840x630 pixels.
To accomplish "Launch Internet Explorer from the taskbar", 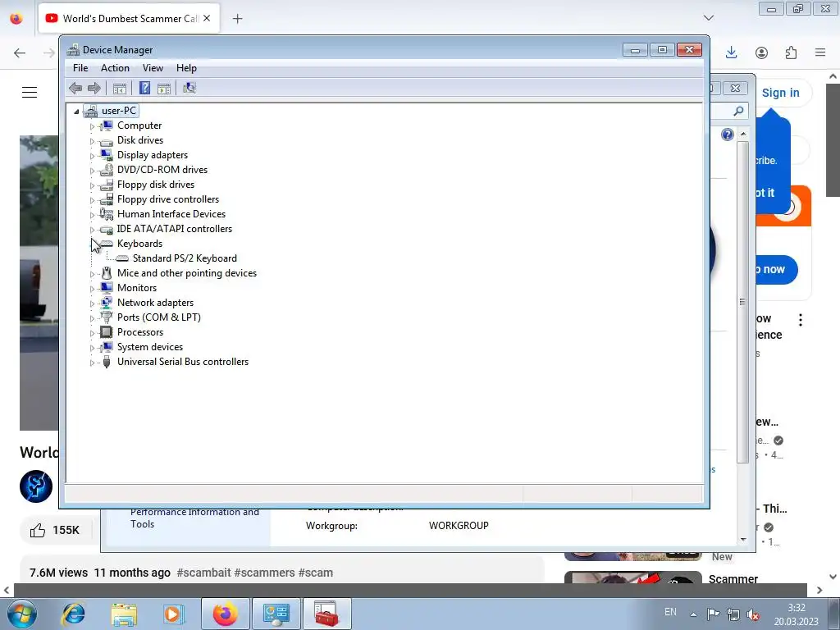I will coord(73,614).
